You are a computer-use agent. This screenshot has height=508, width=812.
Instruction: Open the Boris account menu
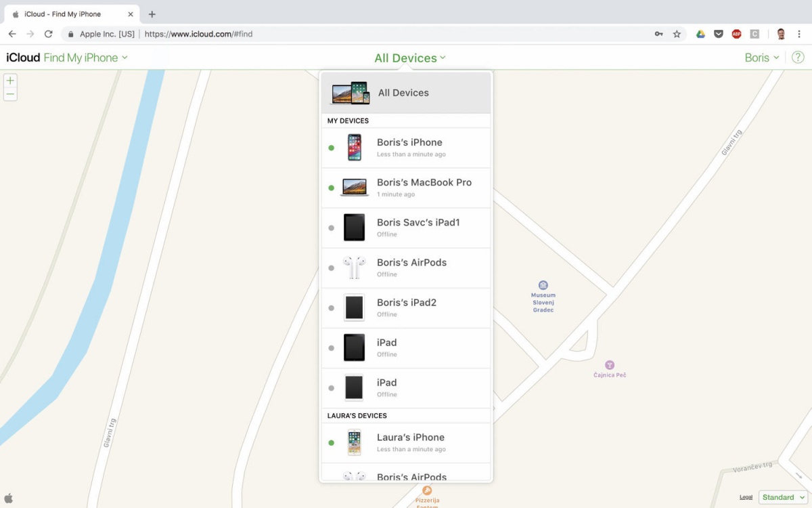(762, 58)
